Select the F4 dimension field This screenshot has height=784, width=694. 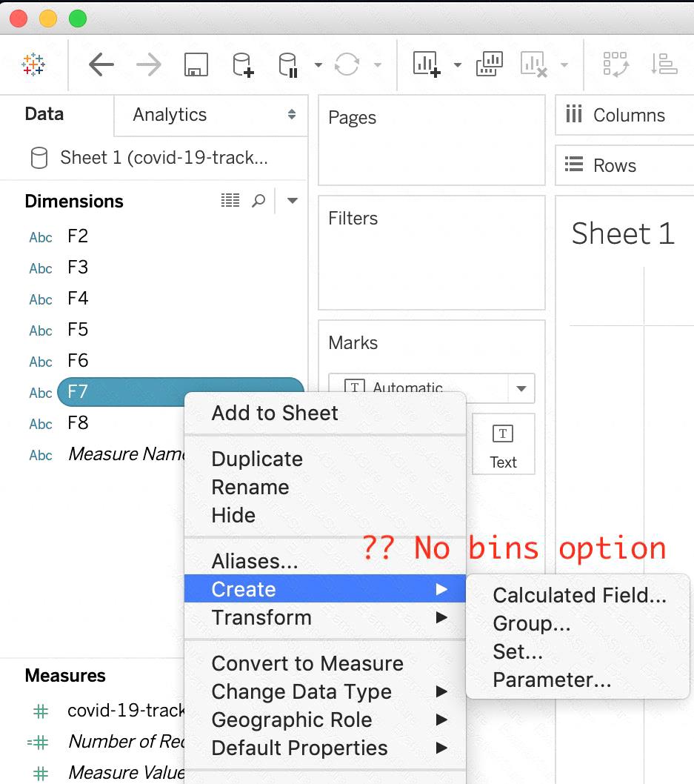click(78, 299)
